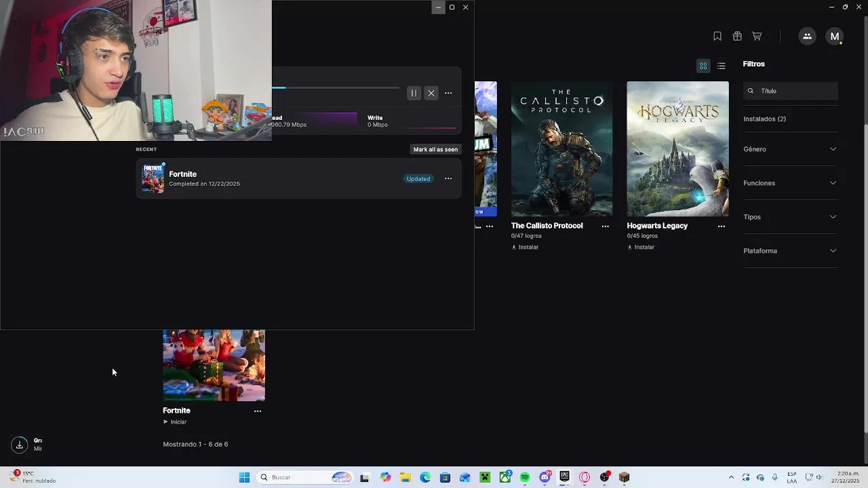Click '0/47 logros' text

pyautogui.click(x=526, y=236)
